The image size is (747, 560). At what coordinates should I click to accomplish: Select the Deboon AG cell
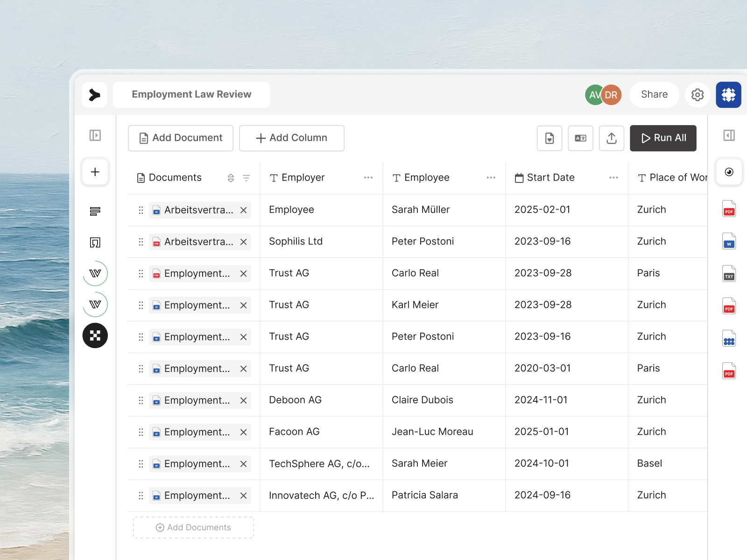pos(321,400)
